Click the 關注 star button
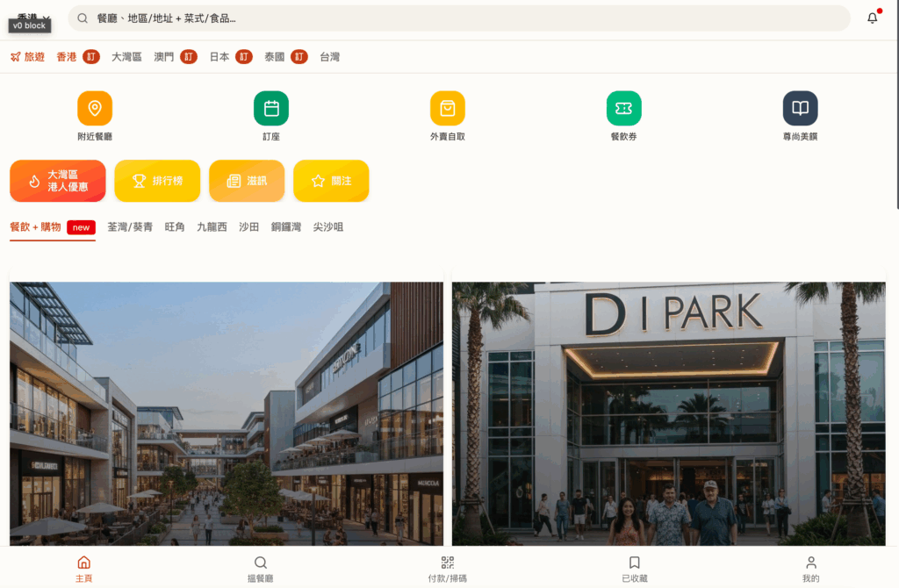This screenshot has width=899, height=588. point(331,181)
